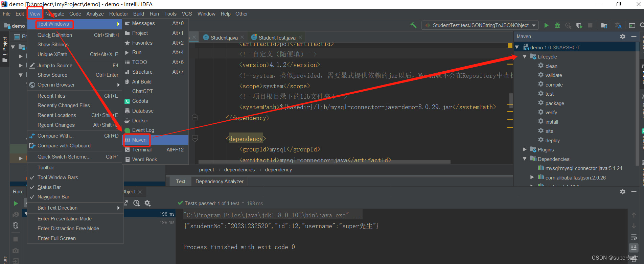Toggle soft-wrap in the Run console

click(634, 237)
